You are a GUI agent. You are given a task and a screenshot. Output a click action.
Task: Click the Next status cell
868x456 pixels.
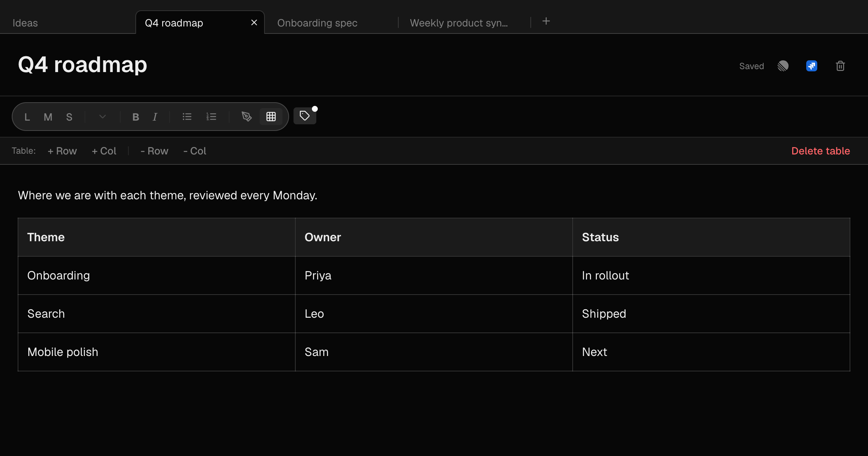pos(711,352)
